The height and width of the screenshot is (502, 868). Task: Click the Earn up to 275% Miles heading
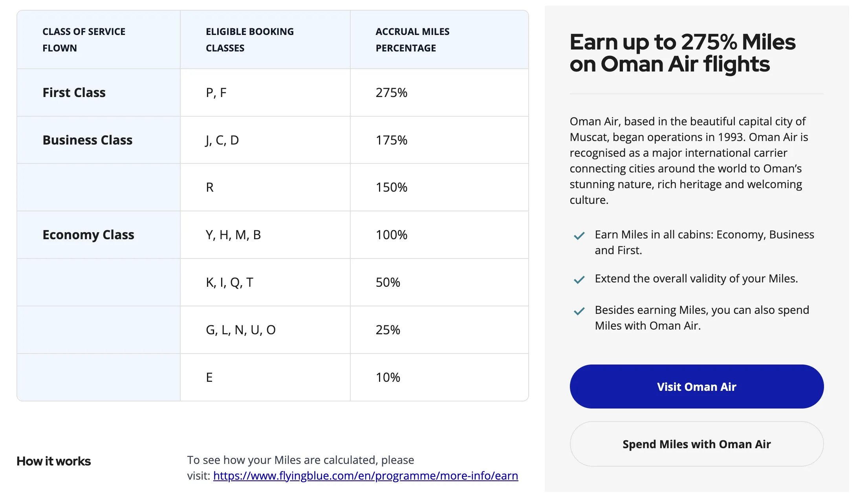click(683, 53)
